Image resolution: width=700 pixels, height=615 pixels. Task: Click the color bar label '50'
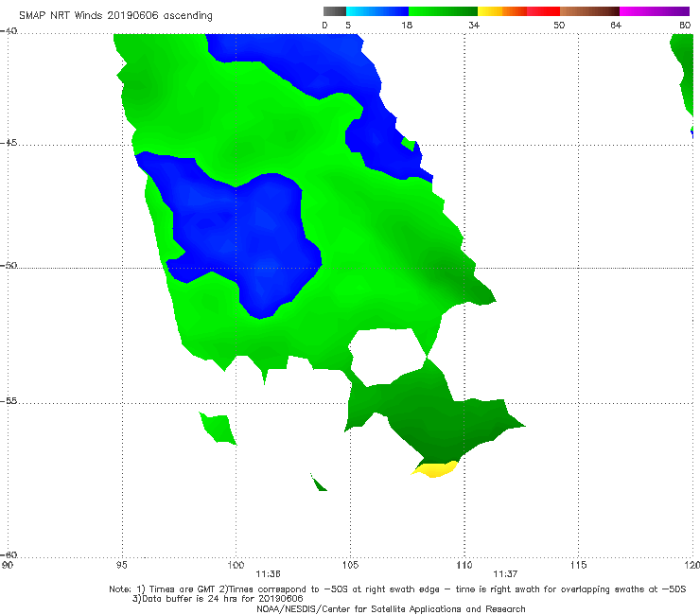559,26
